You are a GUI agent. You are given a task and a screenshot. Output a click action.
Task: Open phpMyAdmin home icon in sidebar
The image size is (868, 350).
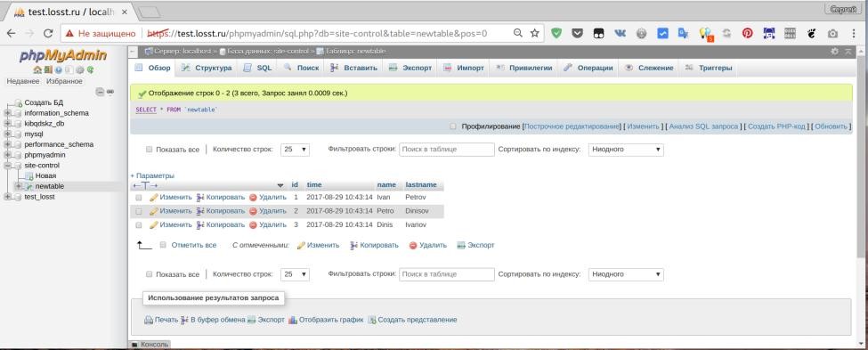coord(37,69)
